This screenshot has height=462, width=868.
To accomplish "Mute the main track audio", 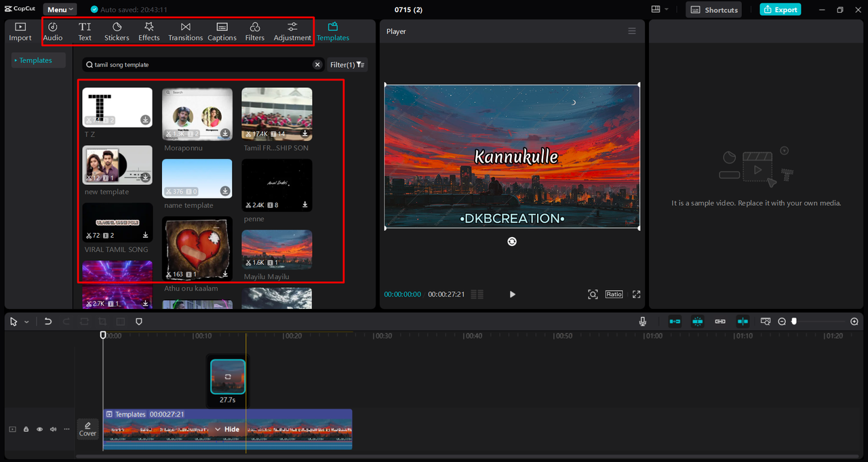I will click(53, 429).
